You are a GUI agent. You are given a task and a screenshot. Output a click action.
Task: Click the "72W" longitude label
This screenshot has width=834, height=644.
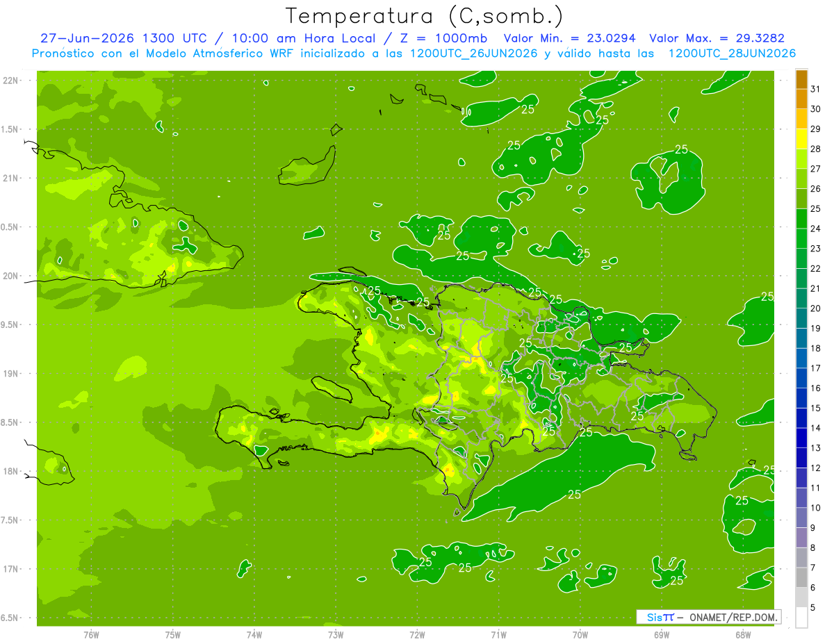[x=417, y=635]
